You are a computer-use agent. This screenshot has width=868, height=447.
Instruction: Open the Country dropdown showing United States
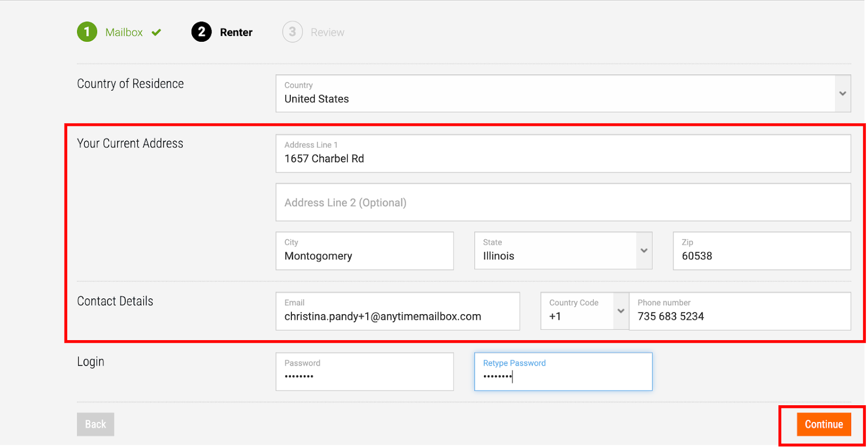click(563, 93)
